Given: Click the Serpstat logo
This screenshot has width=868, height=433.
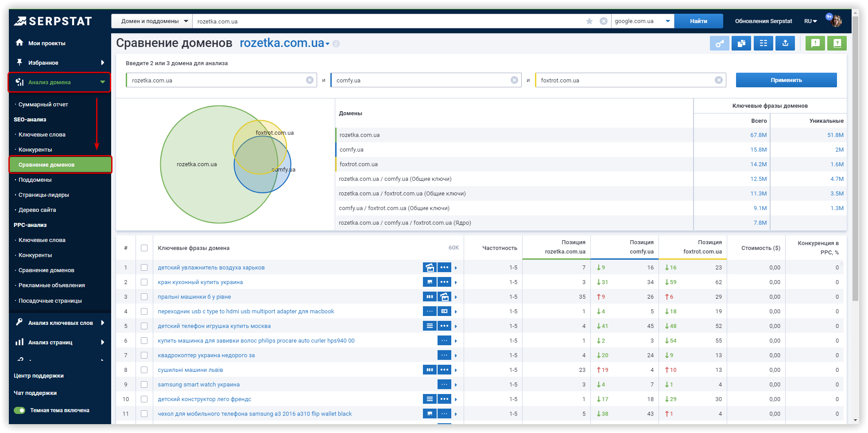Looking at the screenshot, I should [x=53, y=21].
